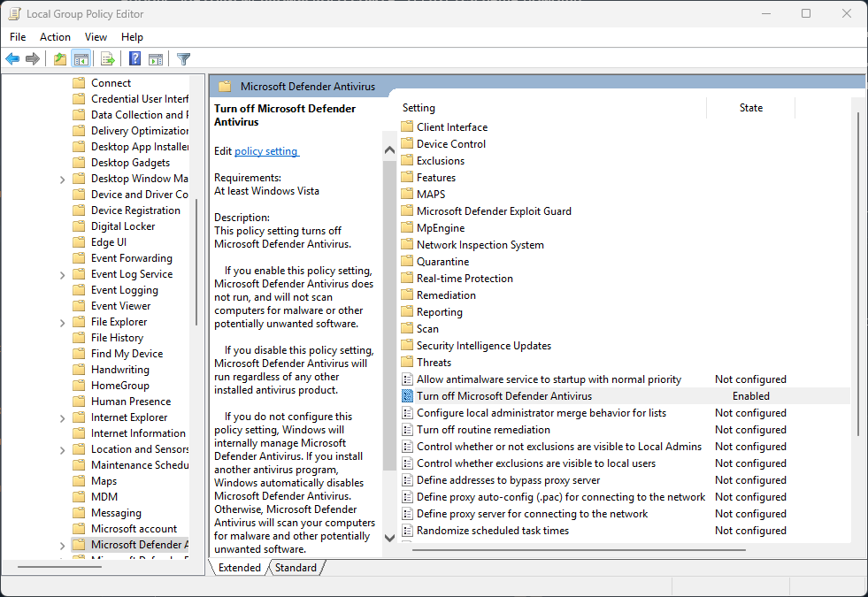Select Configure local administrator merge behavior for lists

click(542, 413)
